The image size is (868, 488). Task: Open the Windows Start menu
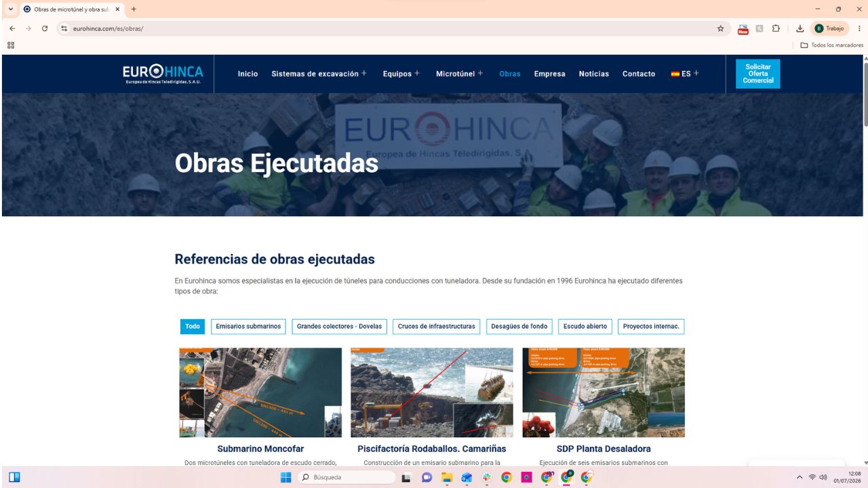285,477
